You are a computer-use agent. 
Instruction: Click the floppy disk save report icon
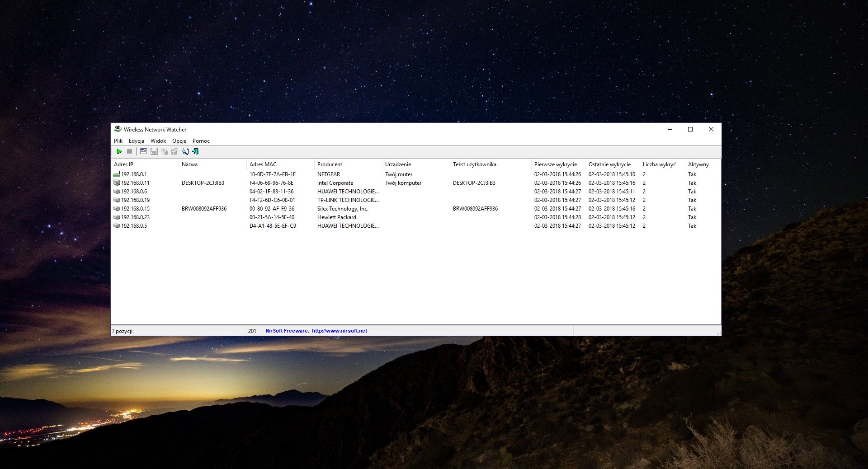tap(154, 152)
